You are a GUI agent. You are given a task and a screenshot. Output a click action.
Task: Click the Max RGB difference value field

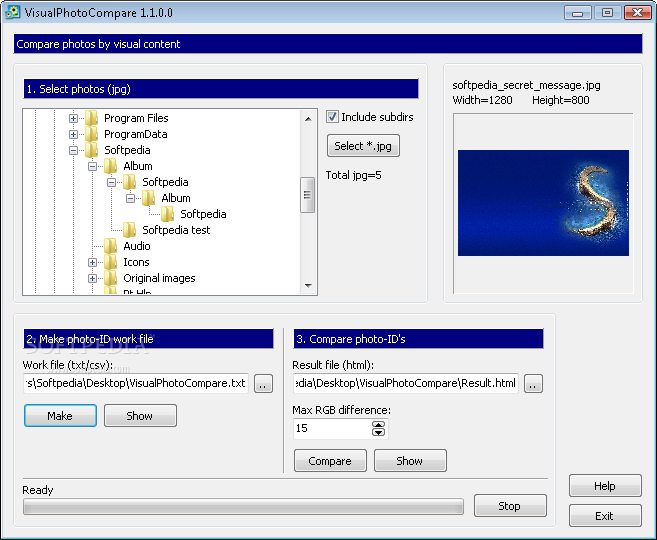[x=332, y=429]
